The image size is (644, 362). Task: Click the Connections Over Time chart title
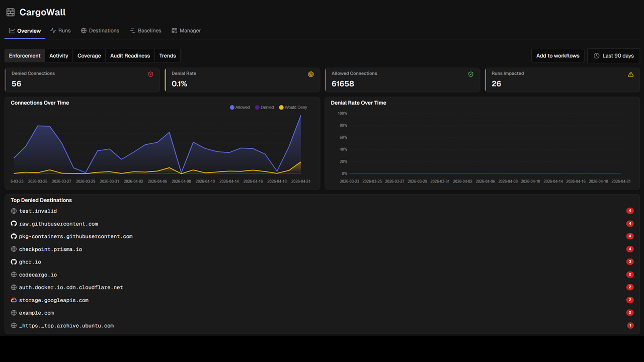pos(40,103)
